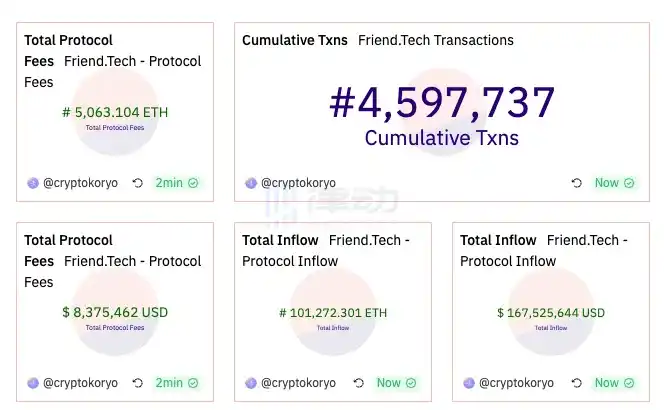The image size is (664, 410).
Task: Click refresh icon on Protocol Fees USD card
Action: click(137, 383)
